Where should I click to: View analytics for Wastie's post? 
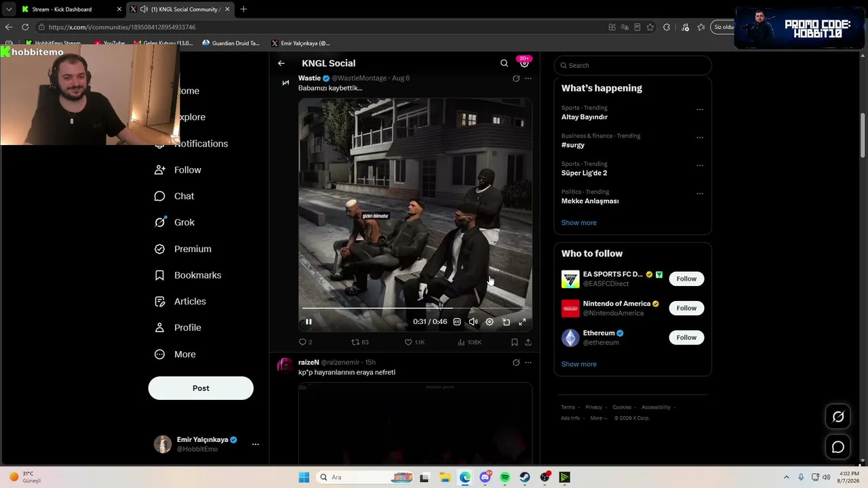pyautogui.click(x=469, y=342)
